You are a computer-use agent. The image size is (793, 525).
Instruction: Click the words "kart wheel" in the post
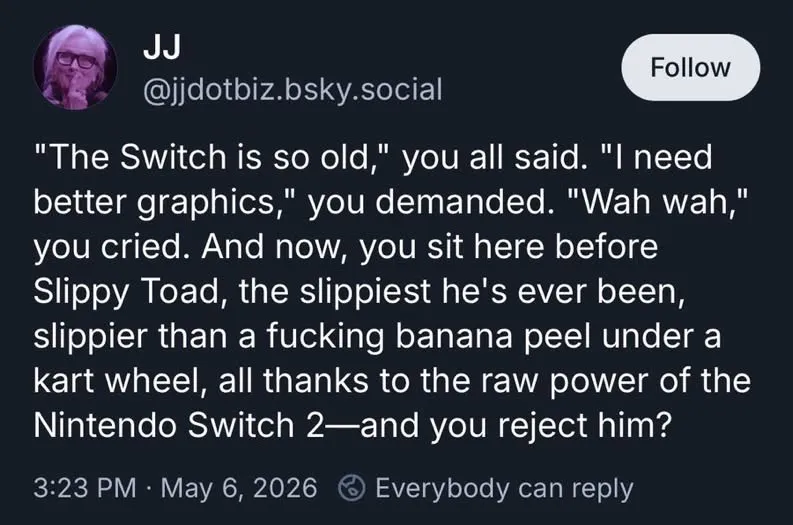115,380
